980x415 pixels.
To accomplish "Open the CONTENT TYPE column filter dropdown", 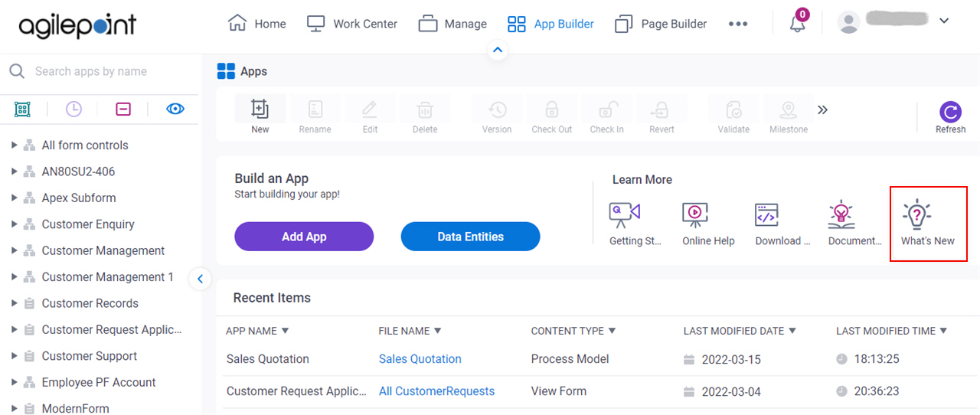I will pos(611,331).
